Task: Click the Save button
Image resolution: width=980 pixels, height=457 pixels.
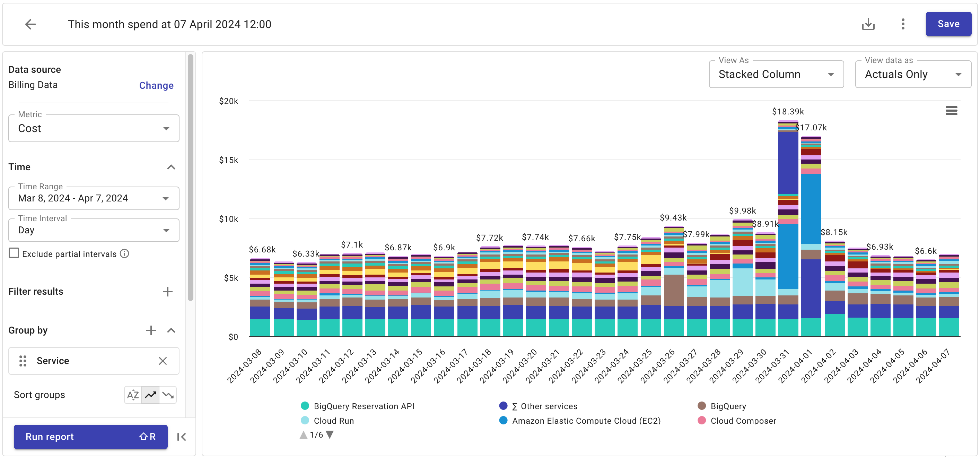Action: 948,24
